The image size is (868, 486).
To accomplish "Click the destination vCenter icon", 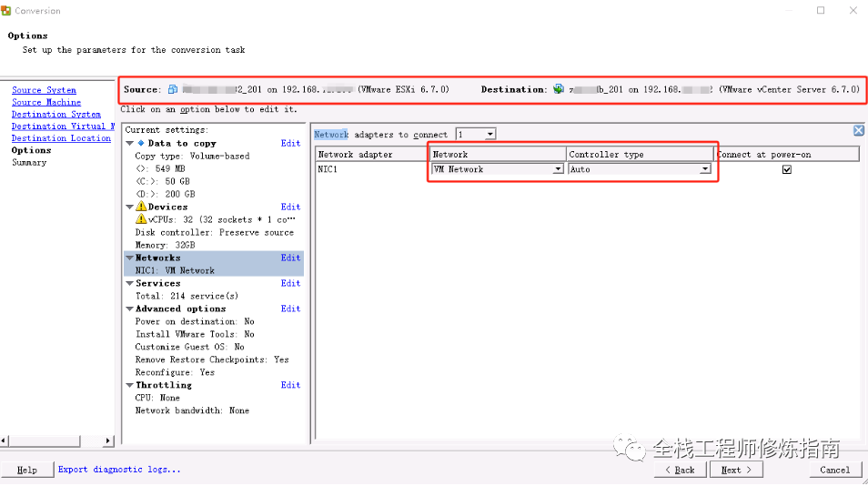I will coord(559,89).
